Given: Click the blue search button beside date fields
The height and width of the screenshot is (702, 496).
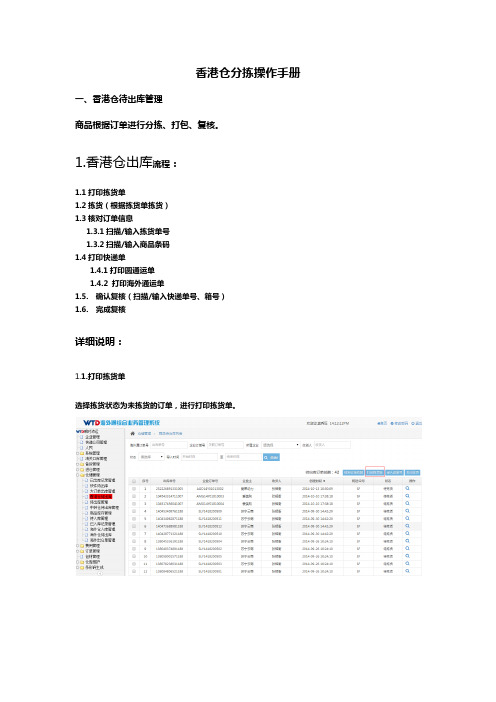Looking at the screenshot, I should (271, 457).
